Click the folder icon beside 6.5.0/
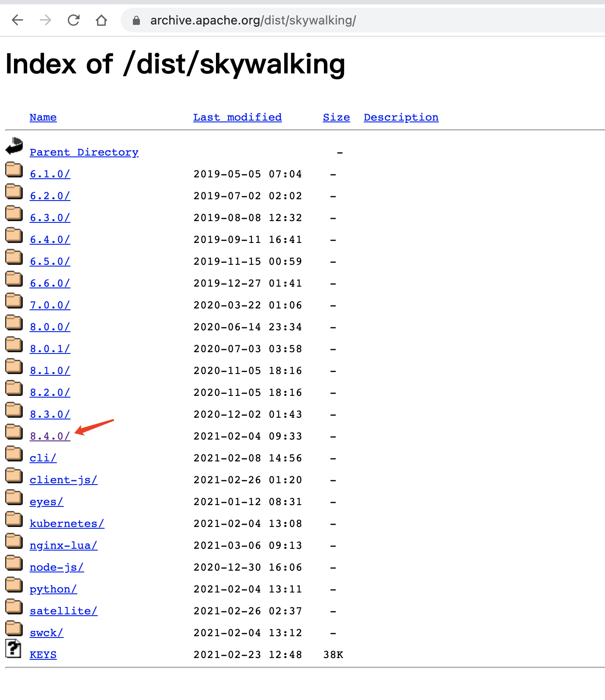 point(14,257)
